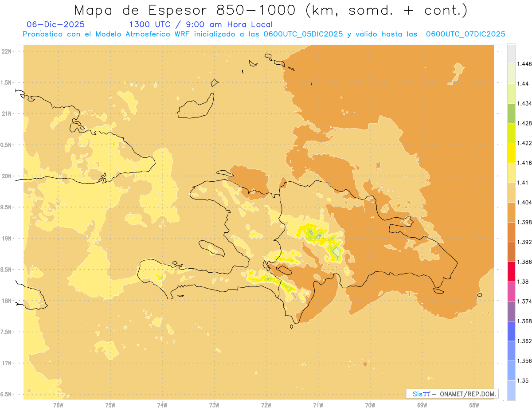Click the latitude label '19N'
532x411 pixels.
7,239
